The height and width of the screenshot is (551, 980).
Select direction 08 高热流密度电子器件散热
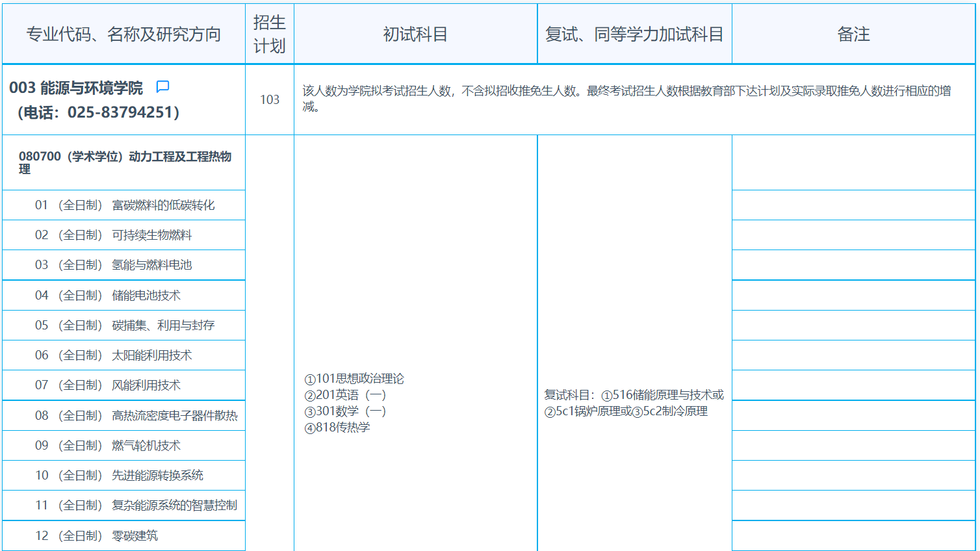click(124, 416)
